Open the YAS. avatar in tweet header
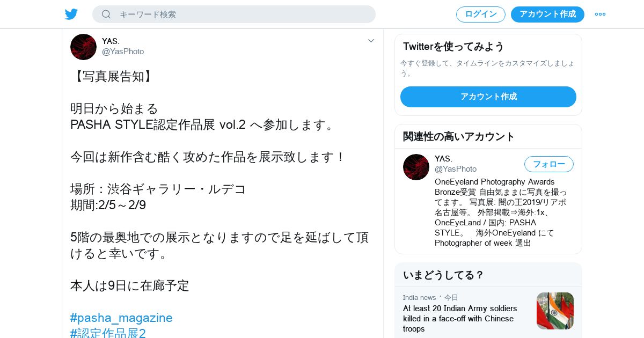Screen dimensions: 644x338 pos(83,47)
